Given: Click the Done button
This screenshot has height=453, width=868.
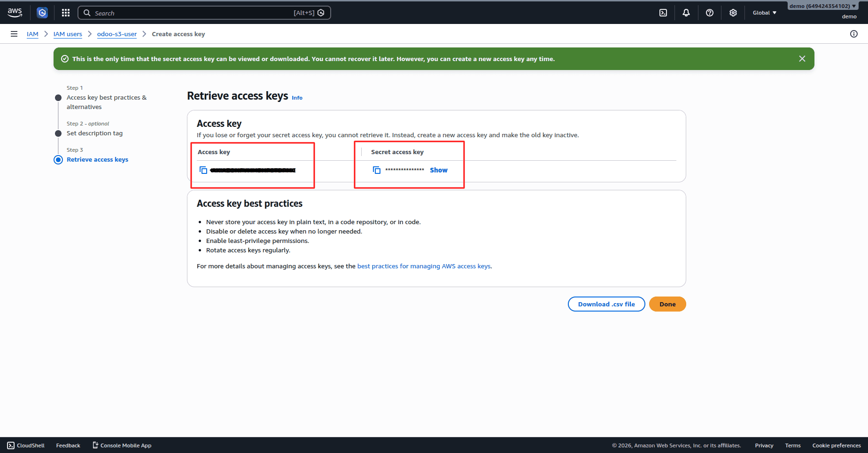Looking at the screenshot, I should (x=667, y=304).
